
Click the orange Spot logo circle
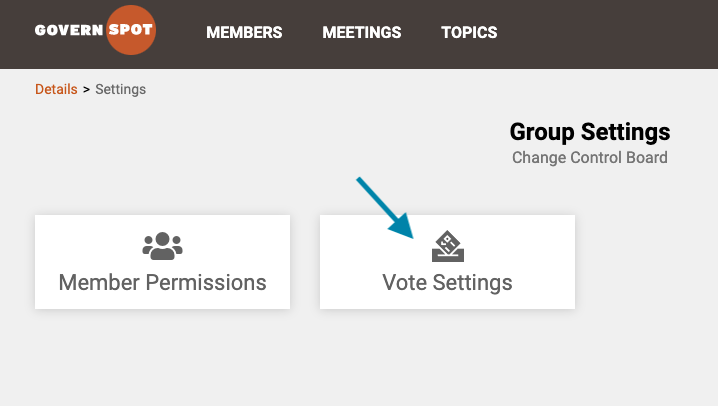[x=131, y=30]
